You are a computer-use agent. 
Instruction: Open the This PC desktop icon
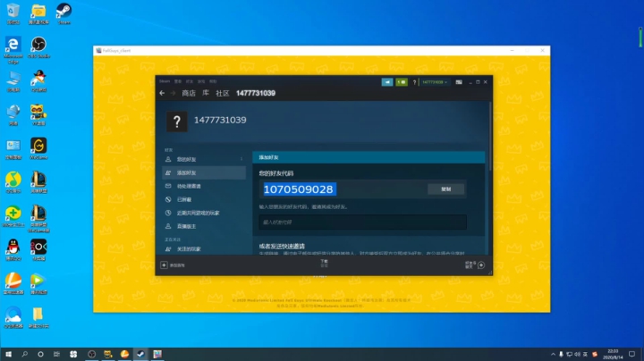(x=13, y=81)
